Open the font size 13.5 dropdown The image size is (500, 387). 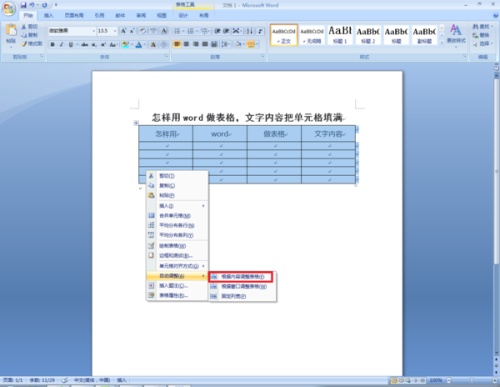[x=115, y=31]
